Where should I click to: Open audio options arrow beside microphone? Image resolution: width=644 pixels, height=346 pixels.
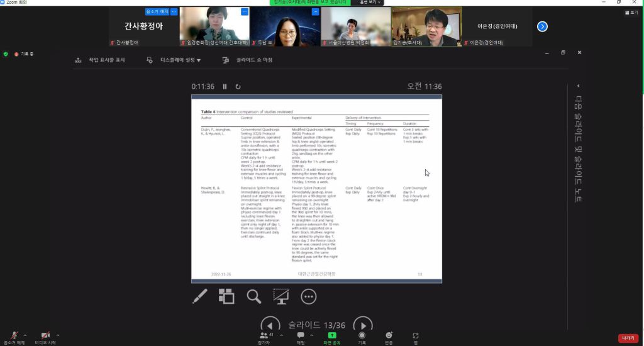pos(25,335)
